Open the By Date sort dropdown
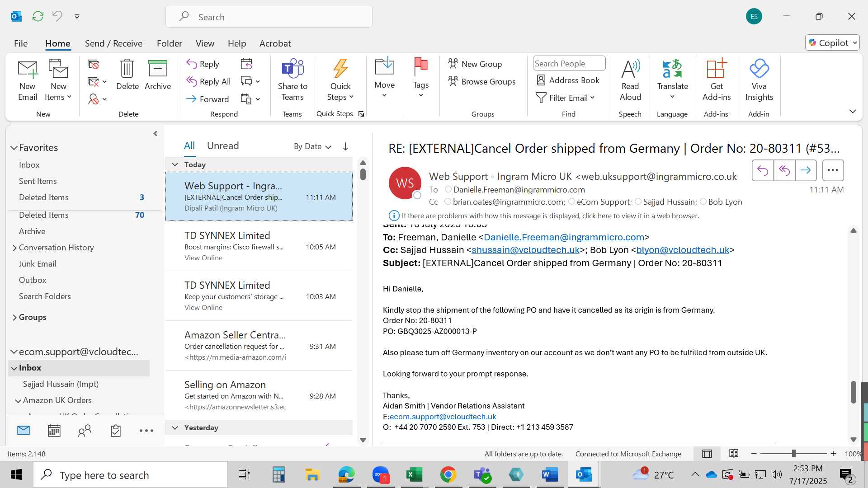The width and height of the screenshot is (868, 488). tap(312, 146)
